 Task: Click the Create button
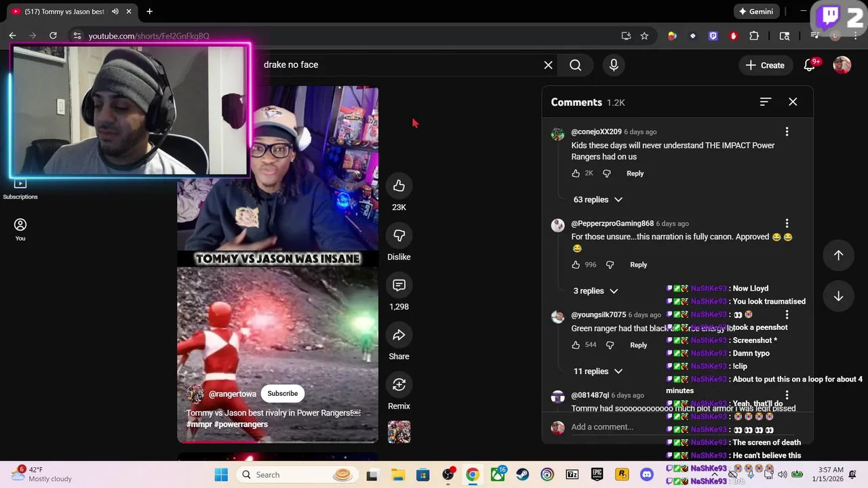tap(766, 65)
